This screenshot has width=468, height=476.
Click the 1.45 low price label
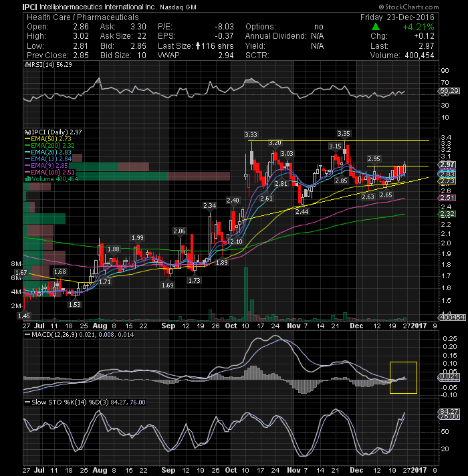(x=23, y=316)
